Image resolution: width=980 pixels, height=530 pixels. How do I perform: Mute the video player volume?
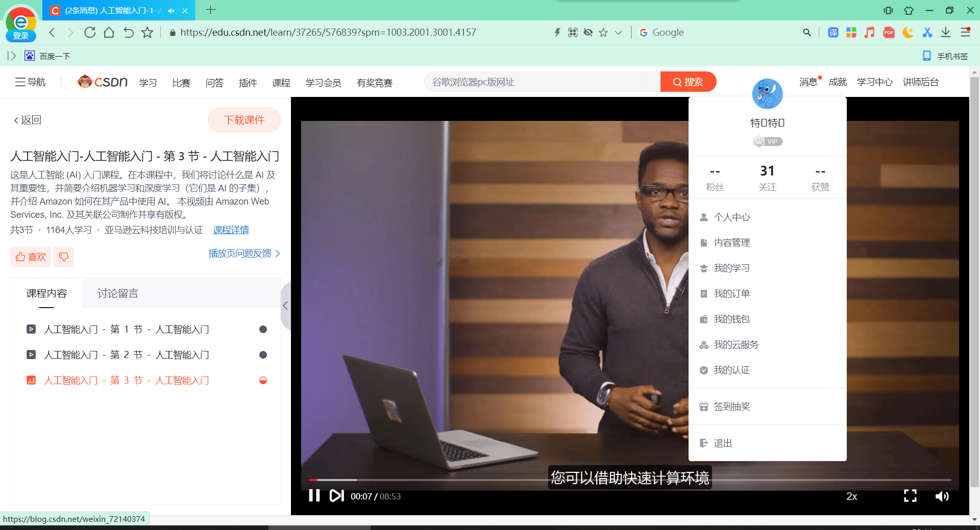point(942,496)
